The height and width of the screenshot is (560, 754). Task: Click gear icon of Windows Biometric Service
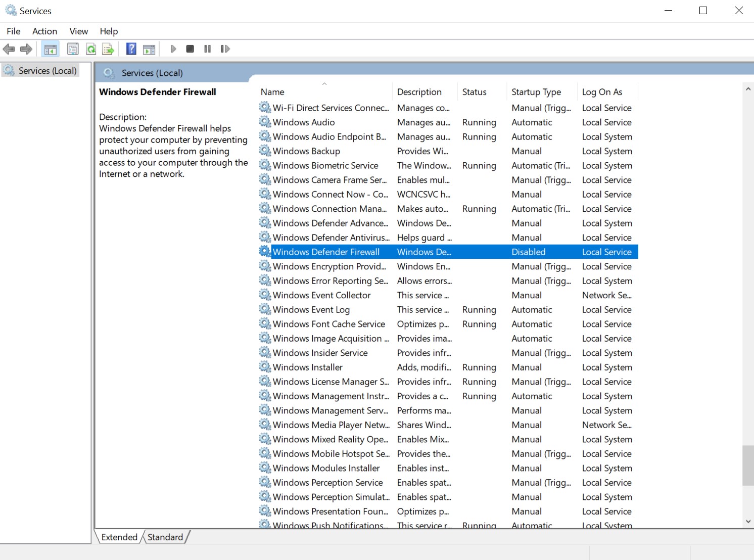point(265,165)
